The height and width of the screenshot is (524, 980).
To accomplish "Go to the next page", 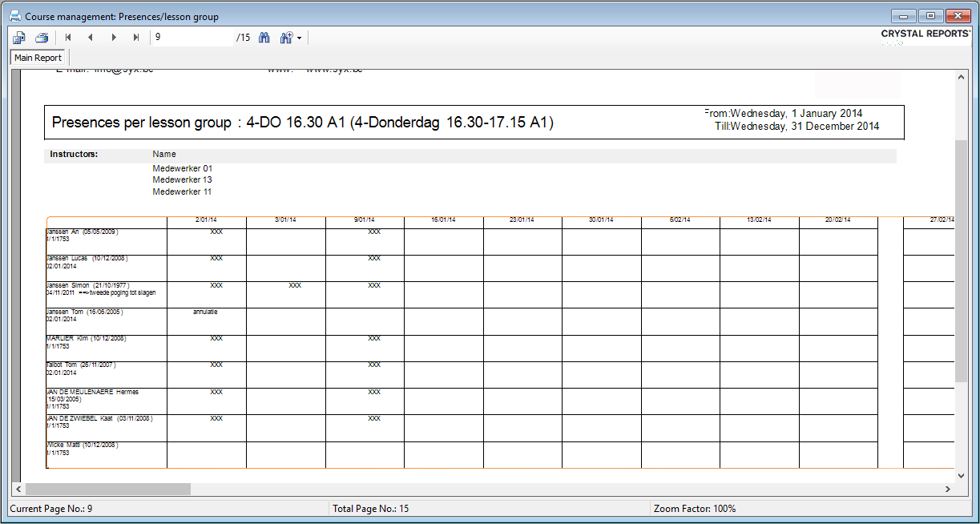I will [x=114, y=38].
